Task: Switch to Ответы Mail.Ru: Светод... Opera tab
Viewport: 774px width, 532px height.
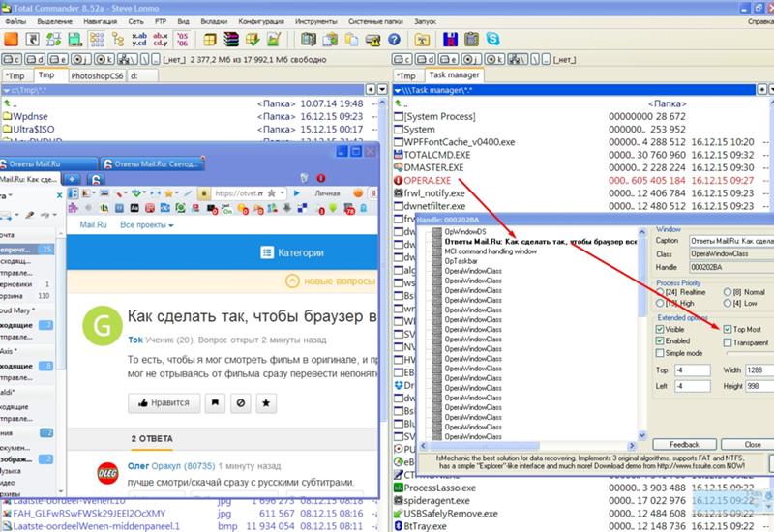Action: click(x=153, y=163)
